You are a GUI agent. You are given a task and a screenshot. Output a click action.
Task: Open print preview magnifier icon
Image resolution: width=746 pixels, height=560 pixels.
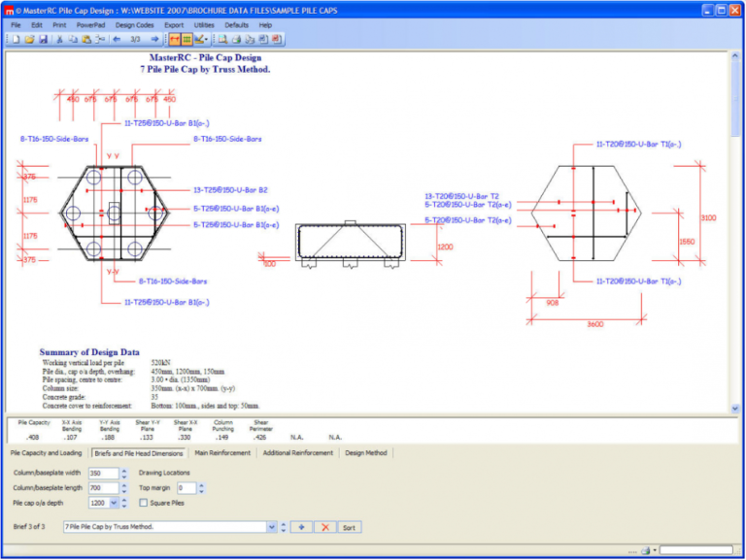222,40
